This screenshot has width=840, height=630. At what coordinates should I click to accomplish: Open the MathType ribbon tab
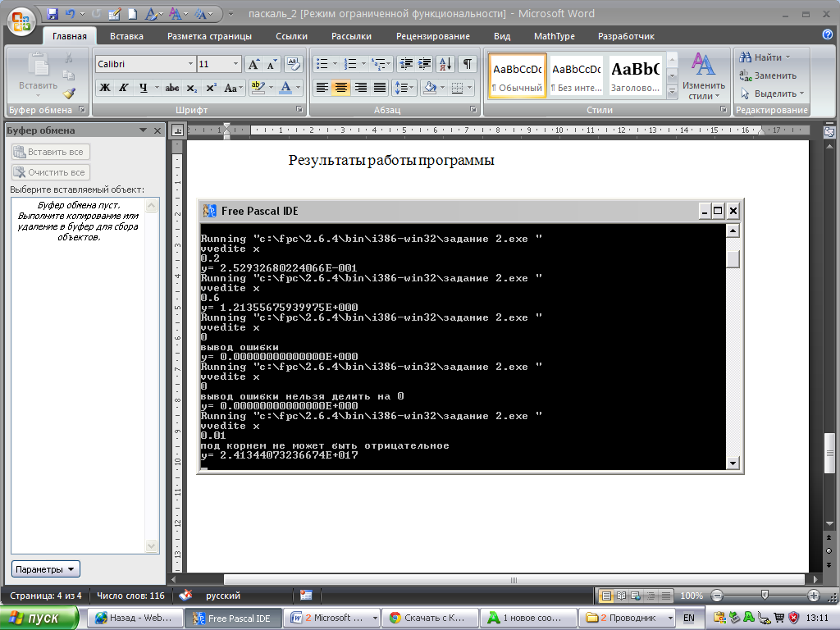click(x=555, y=36)
